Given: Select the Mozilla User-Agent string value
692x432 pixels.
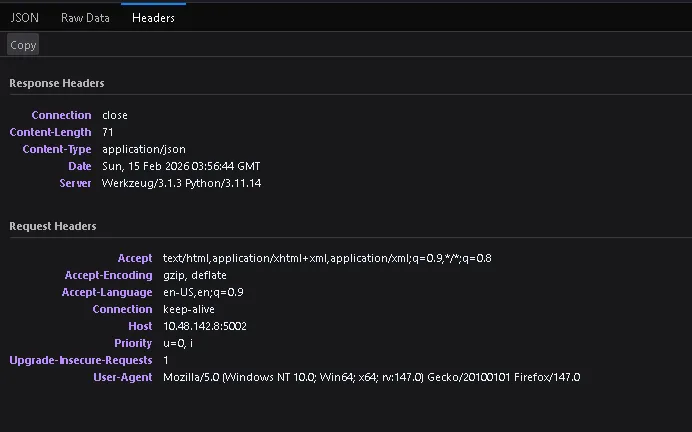Looking at the screenshot, I should pos(371,377).
